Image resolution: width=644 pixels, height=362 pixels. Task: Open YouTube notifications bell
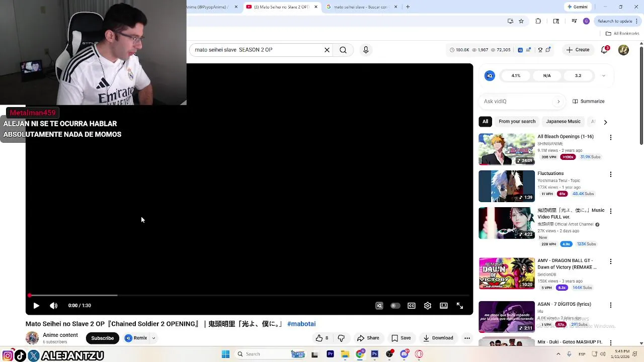click(605, 50)
